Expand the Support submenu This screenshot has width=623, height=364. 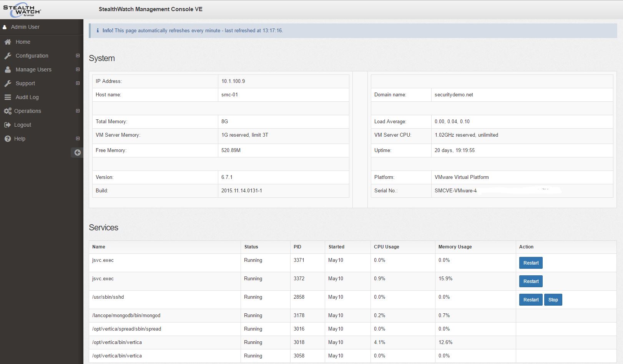(78, 83)
